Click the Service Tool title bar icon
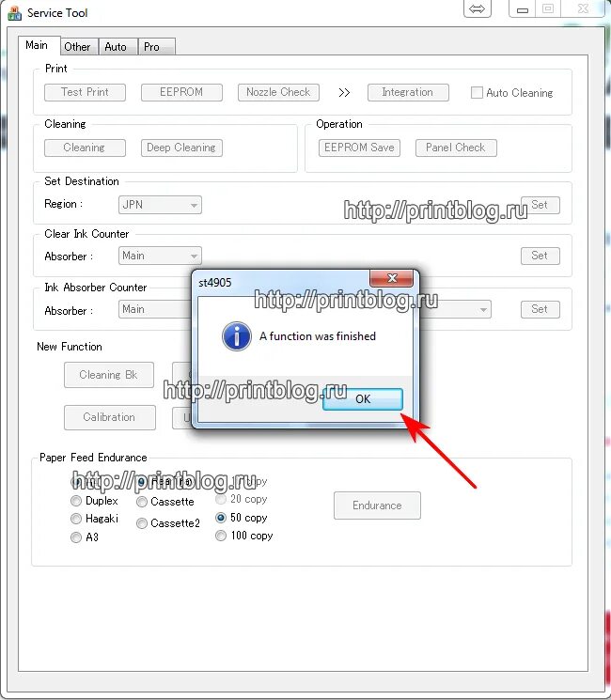 point(14,12)
